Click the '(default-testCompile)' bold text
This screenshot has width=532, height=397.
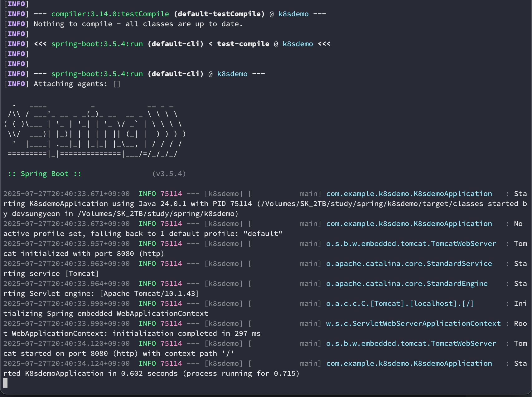[219, 14]
